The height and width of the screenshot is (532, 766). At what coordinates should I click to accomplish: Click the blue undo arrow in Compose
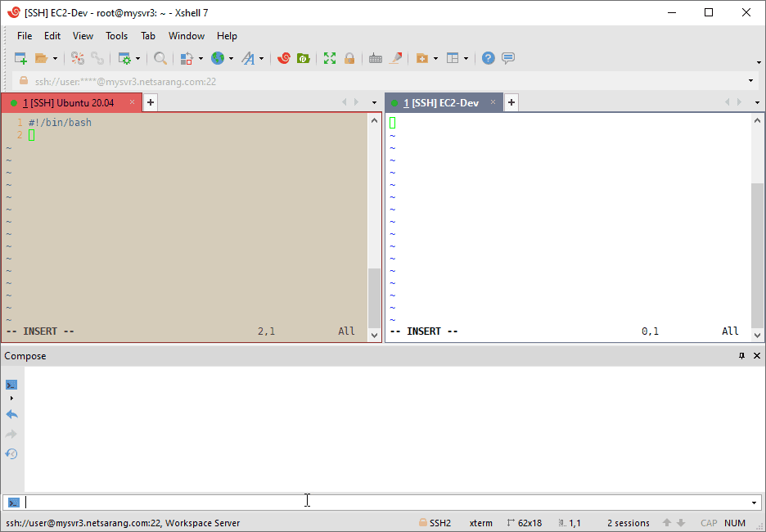point(11,415)
